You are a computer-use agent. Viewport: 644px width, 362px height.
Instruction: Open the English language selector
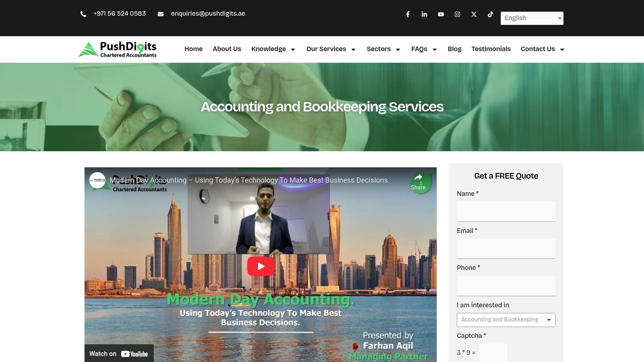click(532, 18)
